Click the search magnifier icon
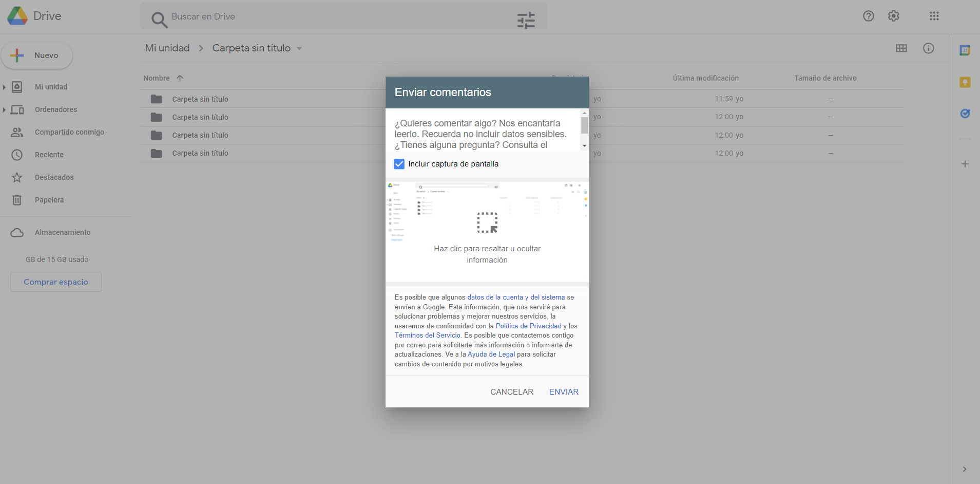Image resolution: width=980 pixels, height=484 pixels. click(159, 20)
